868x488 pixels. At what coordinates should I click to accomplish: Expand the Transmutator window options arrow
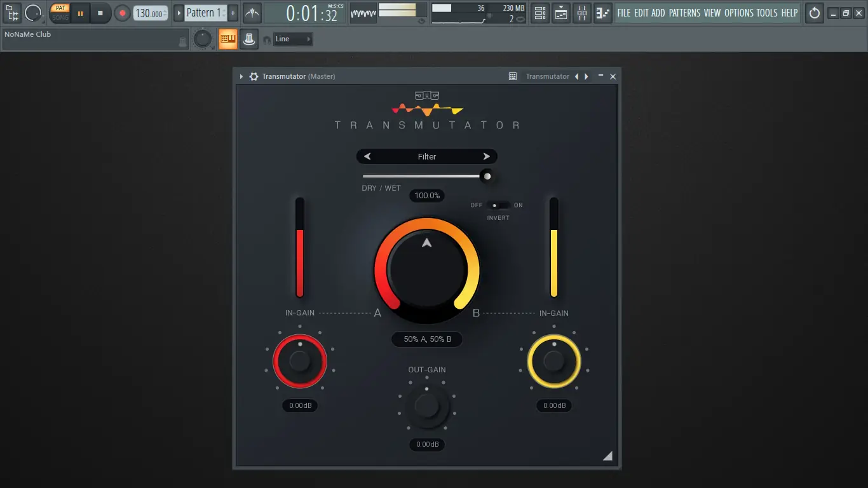[x=241, y=76]
